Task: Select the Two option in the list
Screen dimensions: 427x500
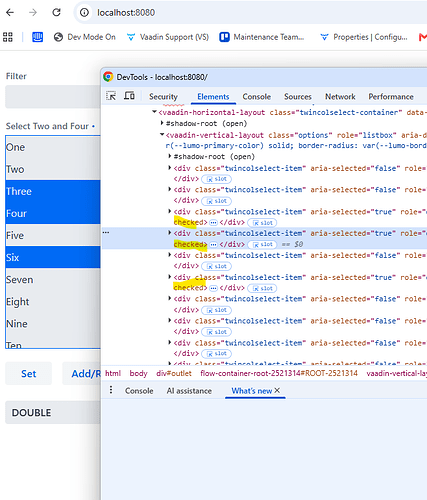Action: [53, 169]
